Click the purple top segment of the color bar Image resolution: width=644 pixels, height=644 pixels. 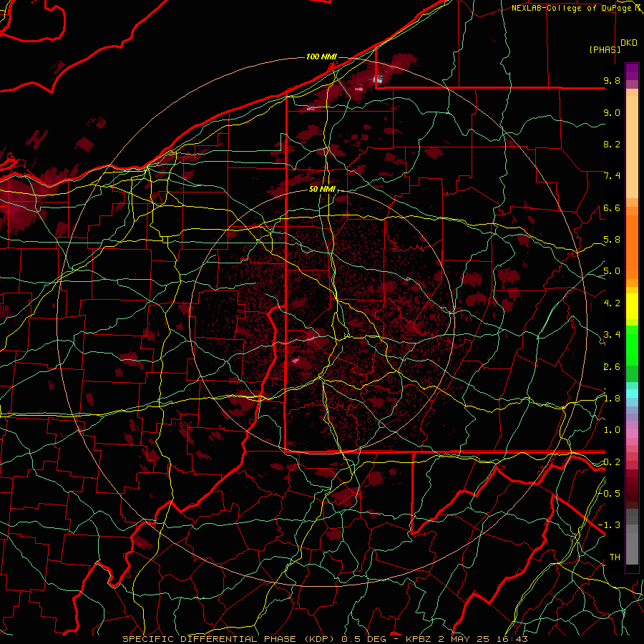(632, 72)
